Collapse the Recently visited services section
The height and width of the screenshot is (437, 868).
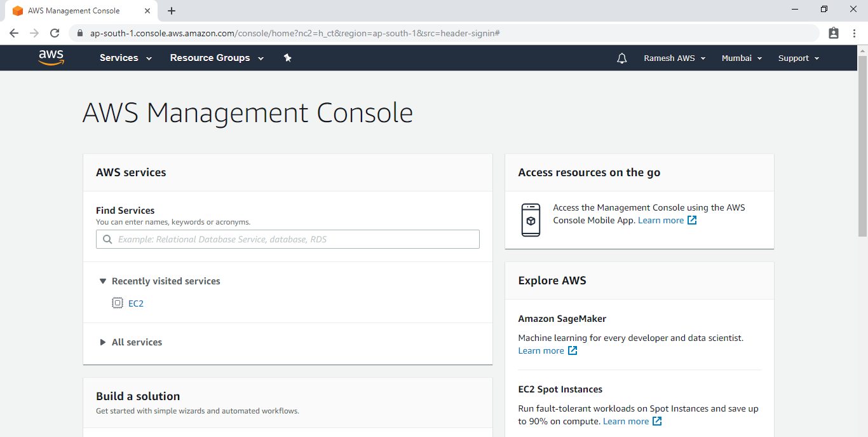[160, 281]
